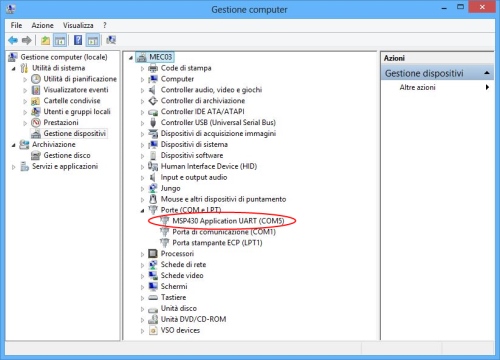
Task: Click the Schede di rete icon
Action: pyautogui.click(x=153, y=265)
